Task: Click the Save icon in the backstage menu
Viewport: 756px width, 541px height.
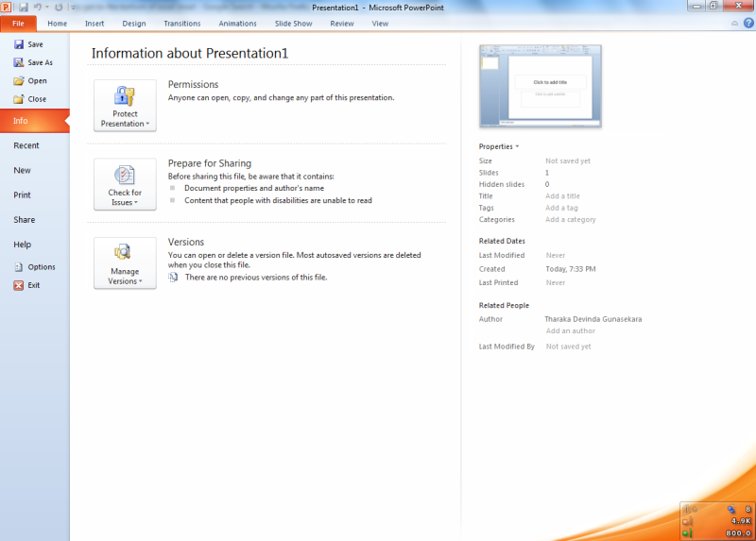Action: tap(19, 44)
